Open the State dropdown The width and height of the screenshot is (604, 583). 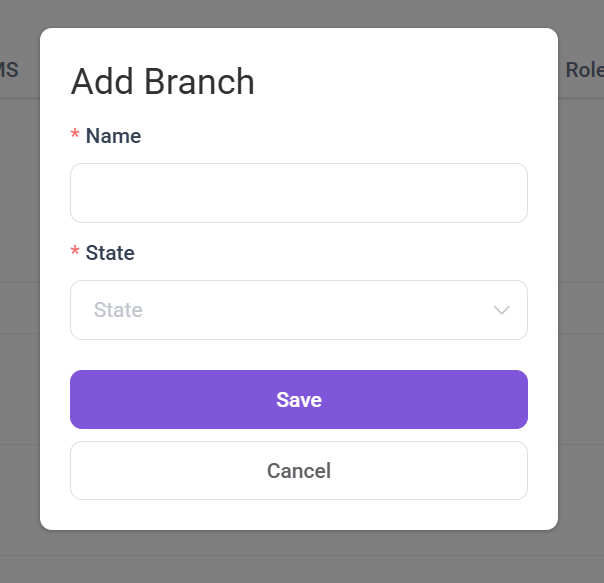[298, 310]
